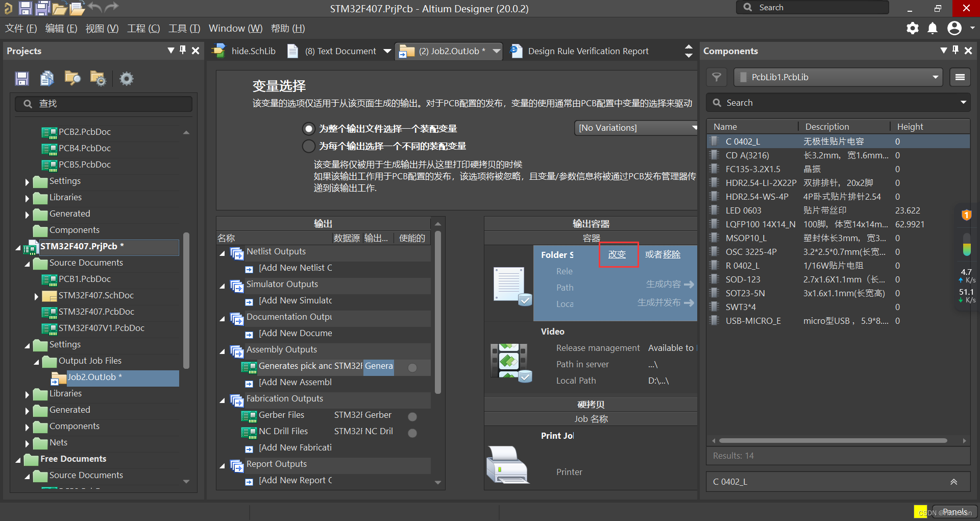Click the Save All icon in the title bar
980x521 pixels.
click(x=42, y=8)
